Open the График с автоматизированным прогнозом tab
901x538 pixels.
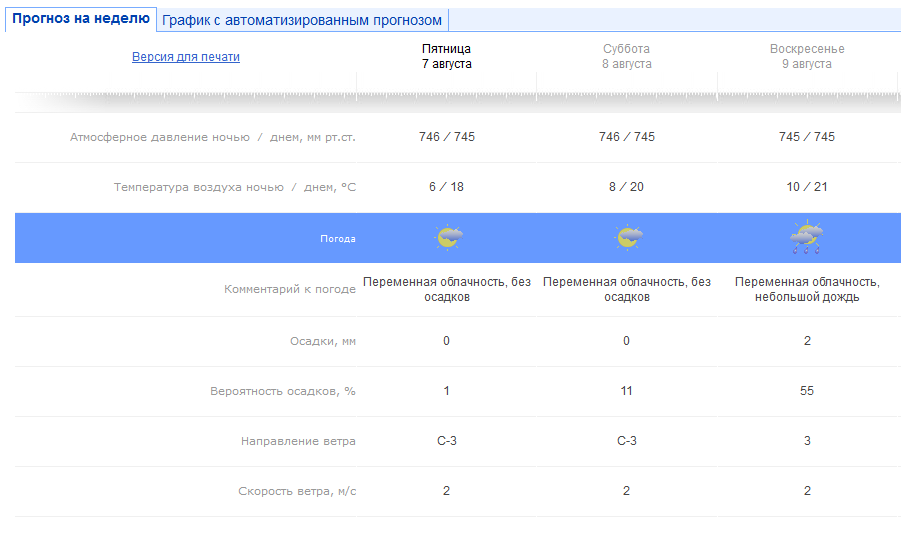302,20
